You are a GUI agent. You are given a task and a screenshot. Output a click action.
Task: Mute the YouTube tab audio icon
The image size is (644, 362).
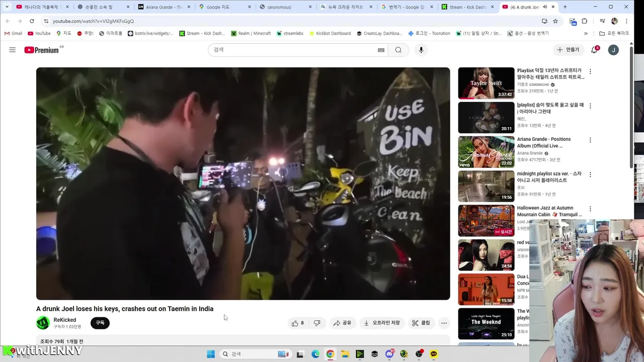[545, 7]
